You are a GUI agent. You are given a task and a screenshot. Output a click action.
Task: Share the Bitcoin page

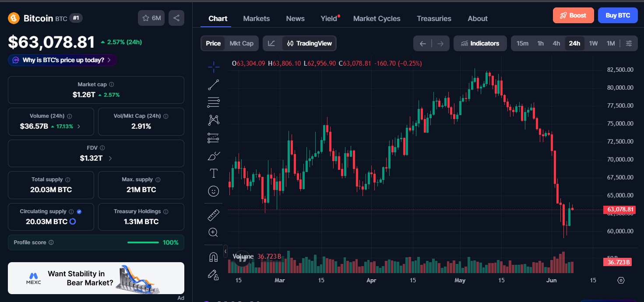(x=176, y=18)
